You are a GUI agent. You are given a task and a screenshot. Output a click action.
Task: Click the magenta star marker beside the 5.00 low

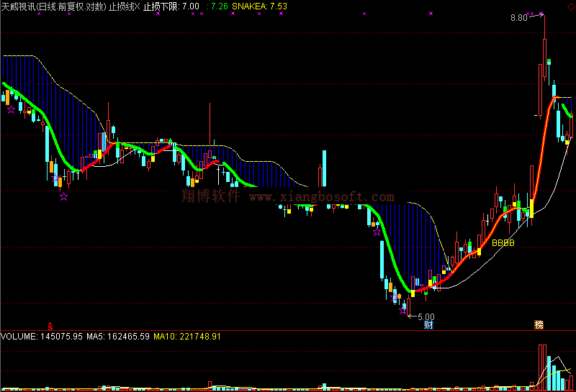click(403, 311)
